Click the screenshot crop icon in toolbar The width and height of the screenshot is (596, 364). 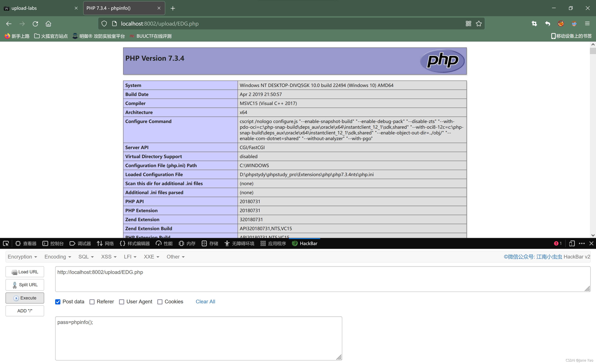[x=534, y=24]
